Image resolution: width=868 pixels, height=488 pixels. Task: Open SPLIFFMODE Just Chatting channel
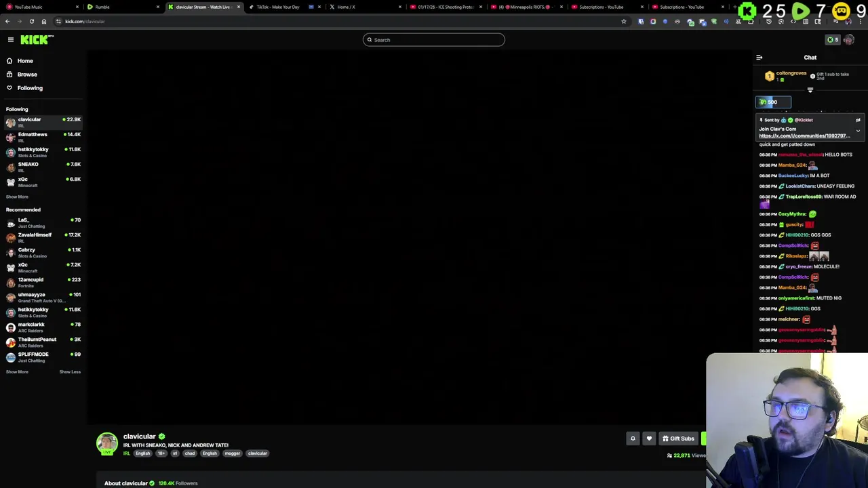pyautogui.click(x=43, y=357)
